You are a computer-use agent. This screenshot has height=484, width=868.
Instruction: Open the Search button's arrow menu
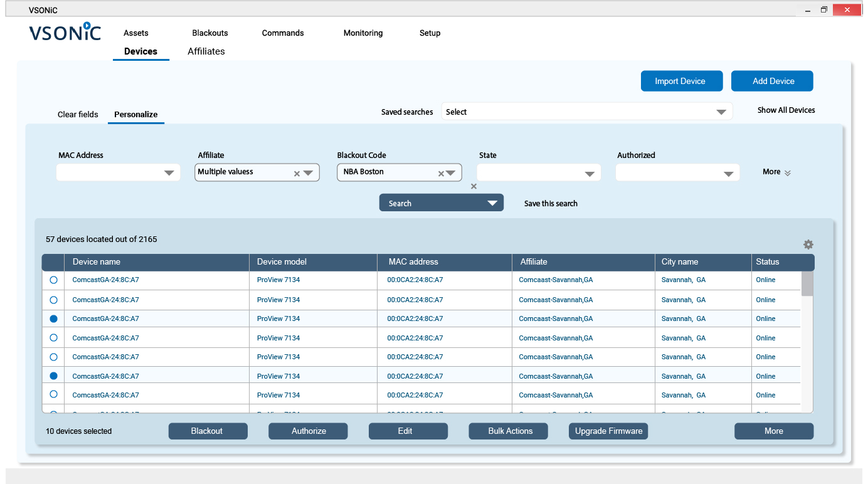tap(492, 203)
